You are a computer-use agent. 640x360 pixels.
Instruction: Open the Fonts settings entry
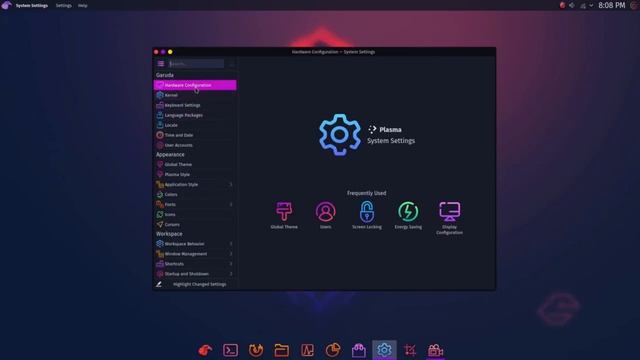point(195,204)
